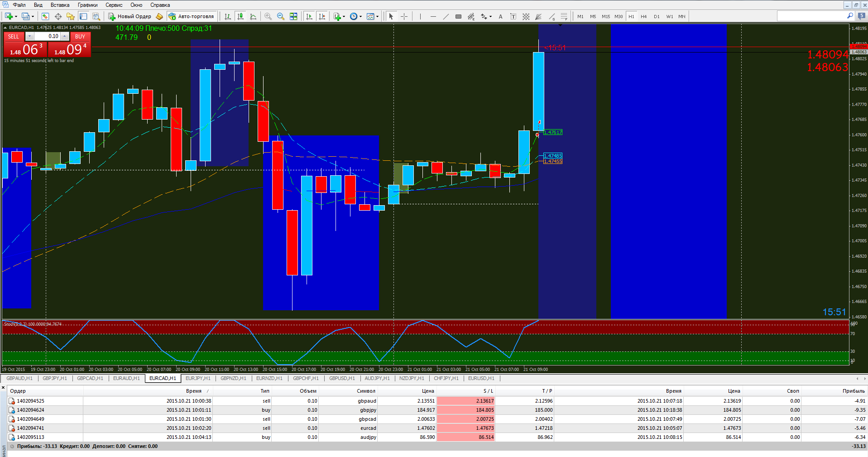Decrease trade volume with down arrow
This screenshot has width=868, height=457.
coord(30,36)
